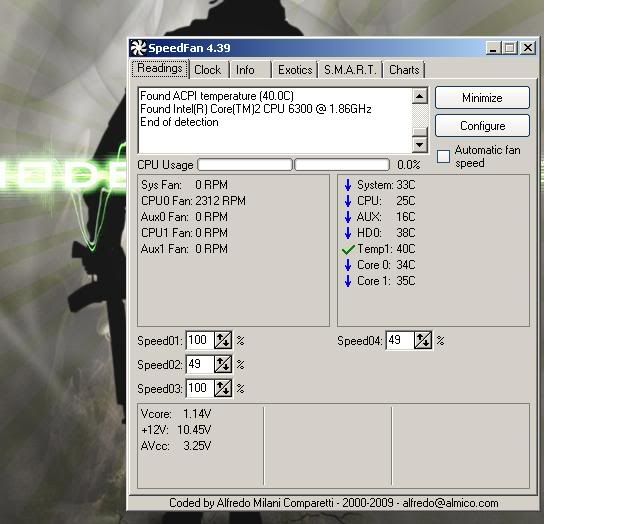640x524 pixels.
Task: Click into the Speed01 value field
Action: pos(200,340)
